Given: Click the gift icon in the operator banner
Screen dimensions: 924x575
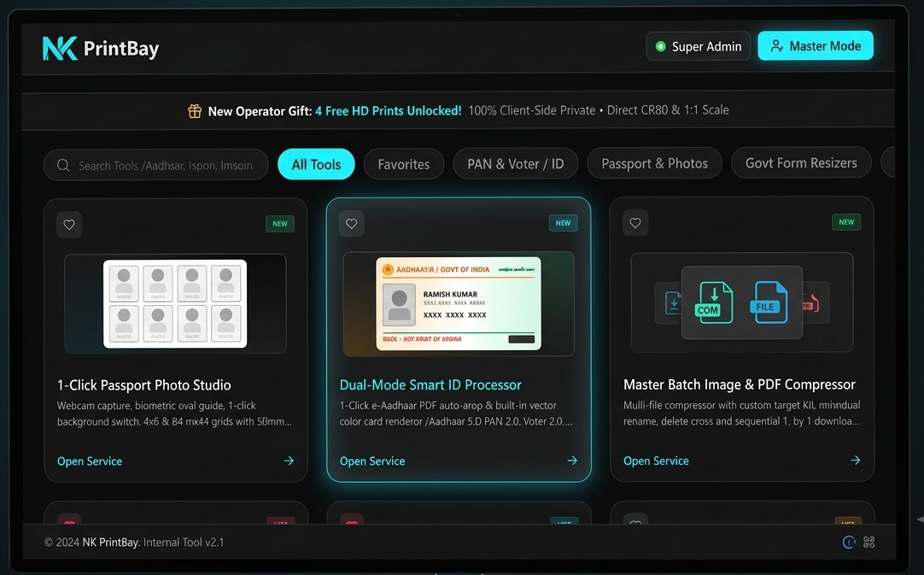Looking at the screenshot, I should [x=195, y=111].
